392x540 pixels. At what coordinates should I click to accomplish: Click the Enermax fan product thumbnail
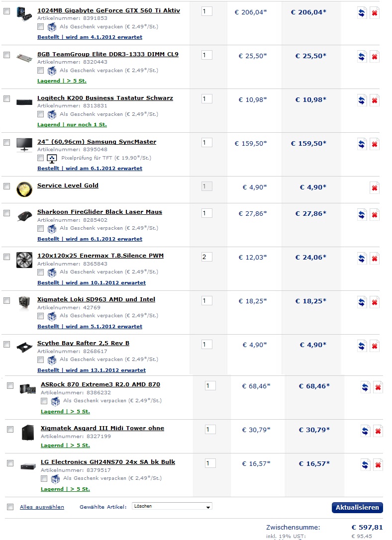(24, 260)
